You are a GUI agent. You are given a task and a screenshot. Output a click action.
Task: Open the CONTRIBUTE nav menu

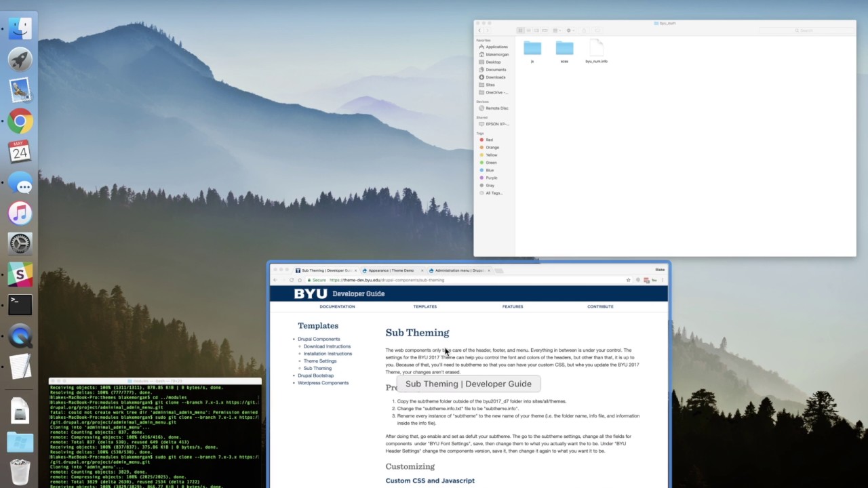(x=600, y=306)
